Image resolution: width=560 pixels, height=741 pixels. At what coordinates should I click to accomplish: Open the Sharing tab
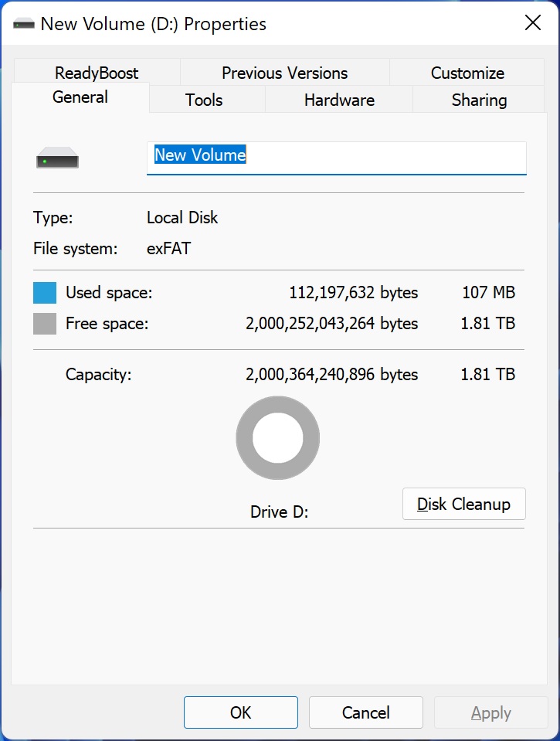(x=479, y=100)
